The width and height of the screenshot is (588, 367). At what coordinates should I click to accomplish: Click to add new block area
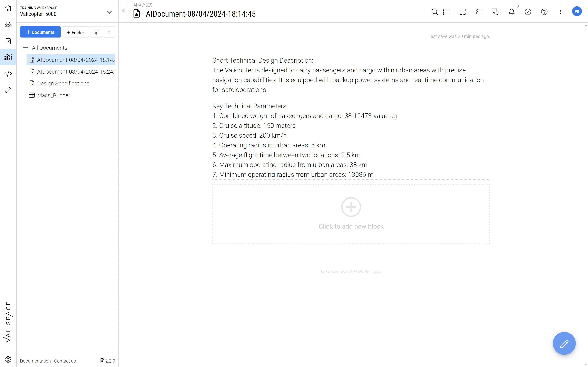[x=351, y=214]
